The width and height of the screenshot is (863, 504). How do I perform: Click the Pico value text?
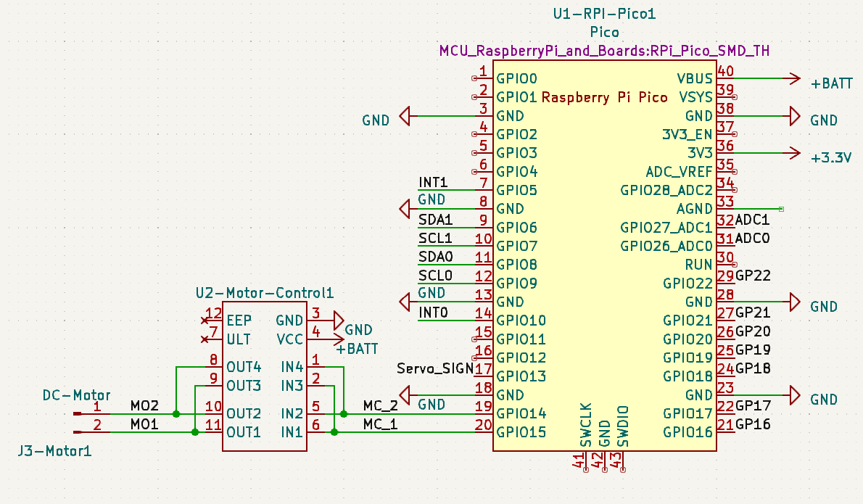pos(604,33)
